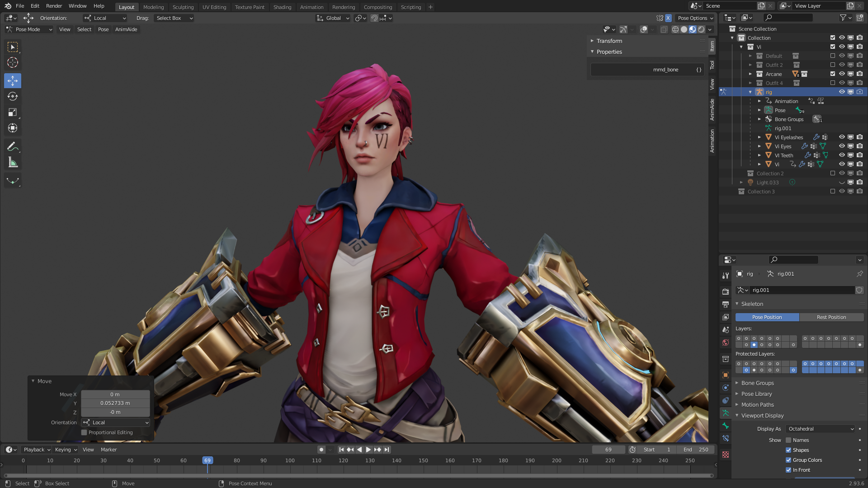Switch to material preview shading

tap(693, 29)
